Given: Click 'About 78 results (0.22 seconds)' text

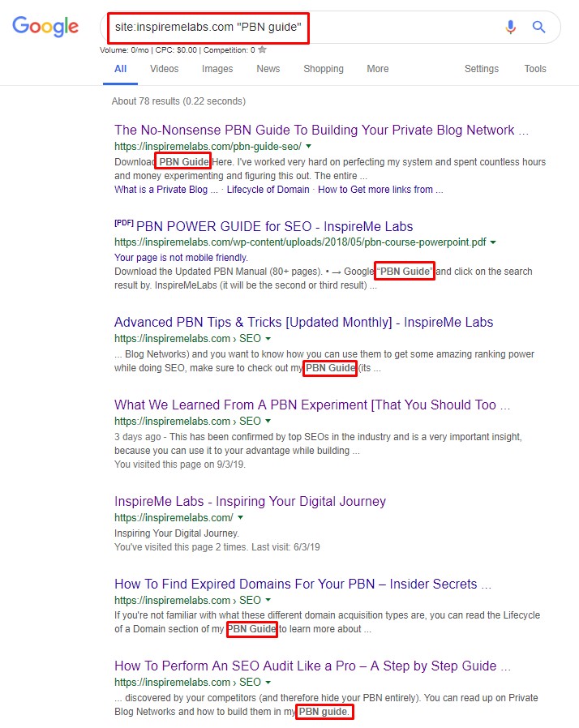Looking at the screenshot, I should pos(178,101).
